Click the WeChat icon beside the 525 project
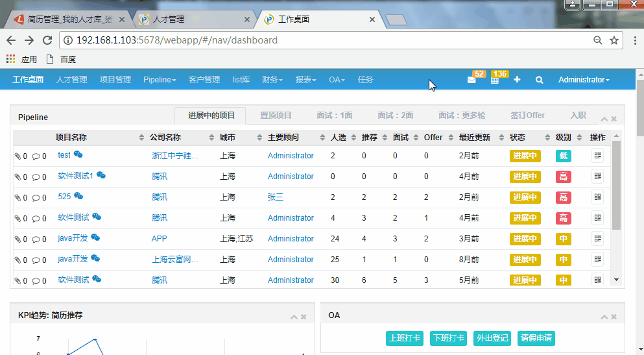The width and height of the screenshot is (644, 355). (x=78, y=197)
